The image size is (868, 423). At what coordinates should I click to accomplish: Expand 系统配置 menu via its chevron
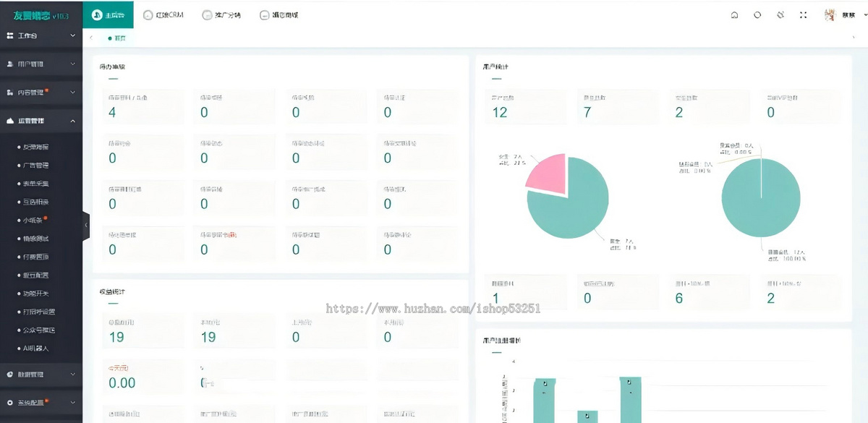coord(72,403)
